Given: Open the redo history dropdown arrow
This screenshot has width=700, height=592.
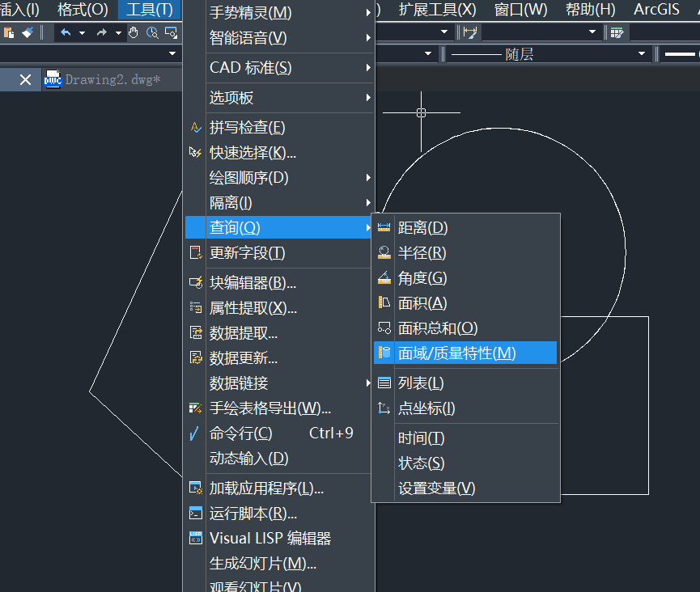Looking at the screenshot, I should pyautogui.click(x=118, y=32).
